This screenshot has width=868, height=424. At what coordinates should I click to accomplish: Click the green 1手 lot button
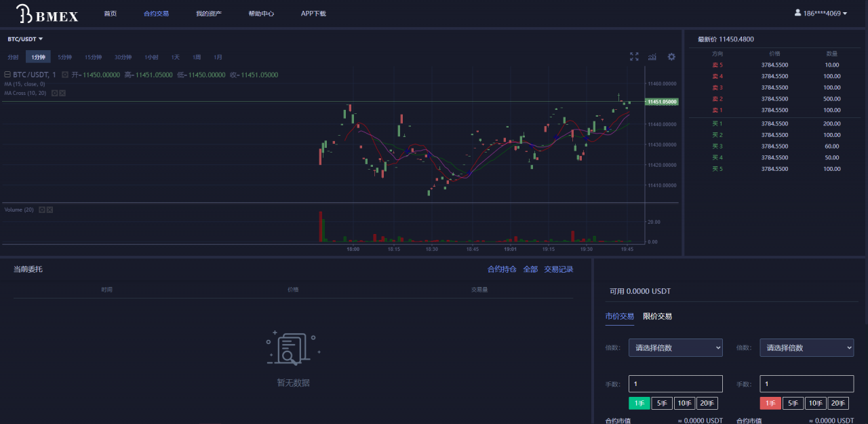pos(639,402)
